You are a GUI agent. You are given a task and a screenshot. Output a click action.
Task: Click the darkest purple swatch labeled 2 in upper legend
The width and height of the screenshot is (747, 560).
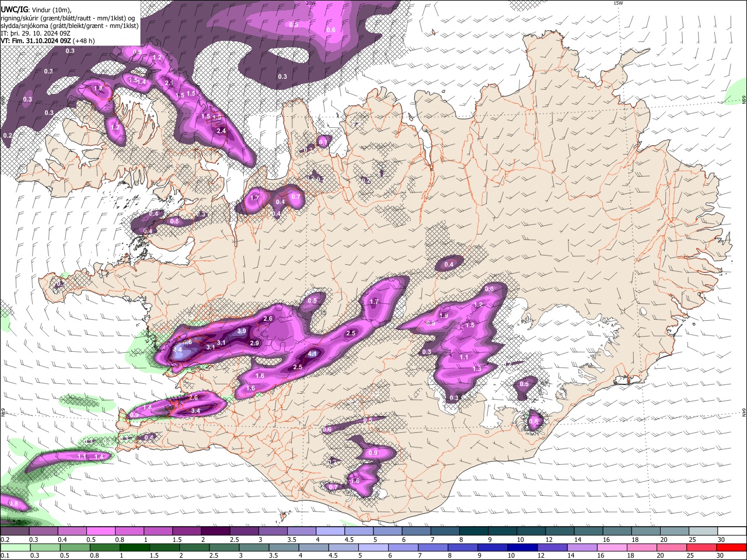coord(215,531)
